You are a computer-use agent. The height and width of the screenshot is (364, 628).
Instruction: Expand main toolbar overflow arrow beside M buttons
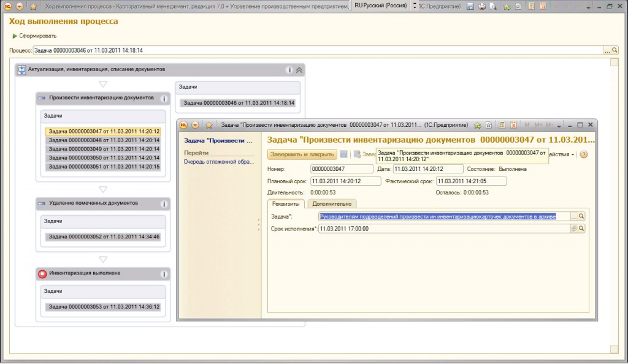[588, 7]
